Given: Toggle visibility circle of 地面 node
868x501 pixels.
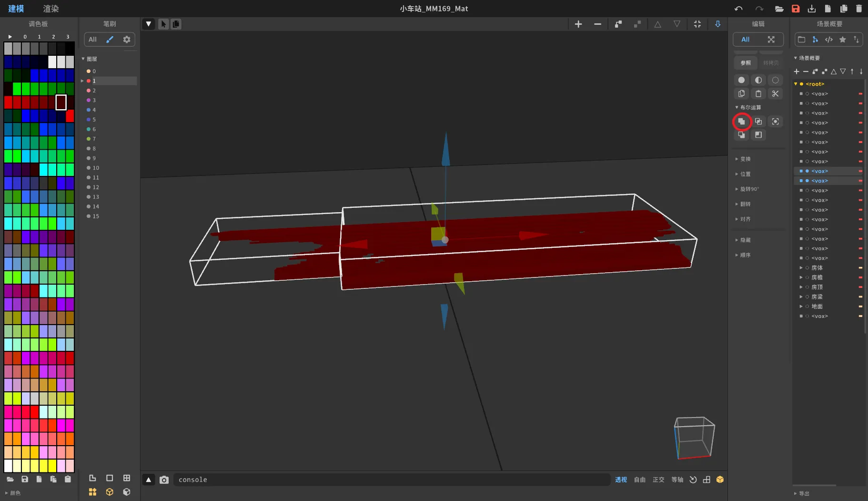Looking at the screenshot, I should click(x=807, y=307).
